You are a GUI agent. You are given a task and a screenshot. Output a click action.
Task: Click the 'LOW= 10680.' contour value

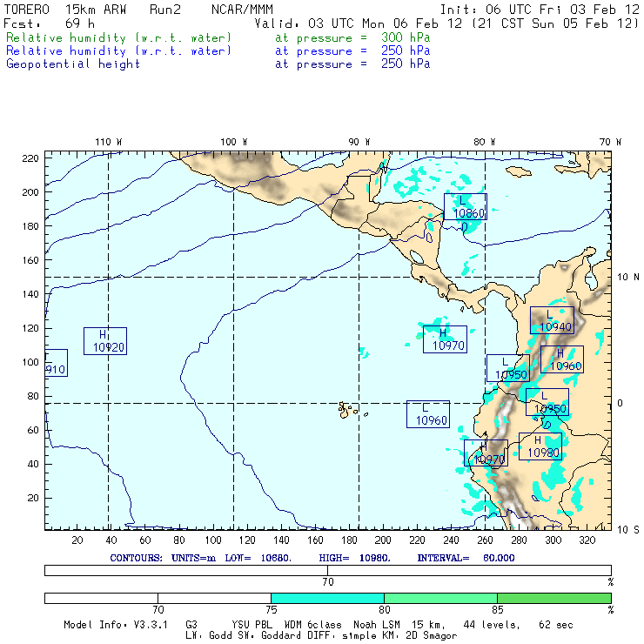click(x=258, y=558)
